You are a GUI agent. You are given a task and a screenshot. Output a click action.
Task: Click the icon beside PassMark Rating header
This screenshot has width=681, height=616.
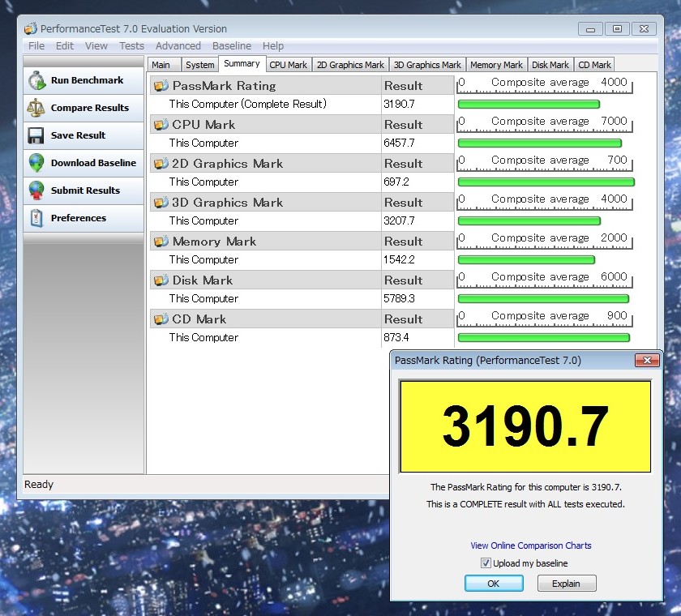point(161,86)
